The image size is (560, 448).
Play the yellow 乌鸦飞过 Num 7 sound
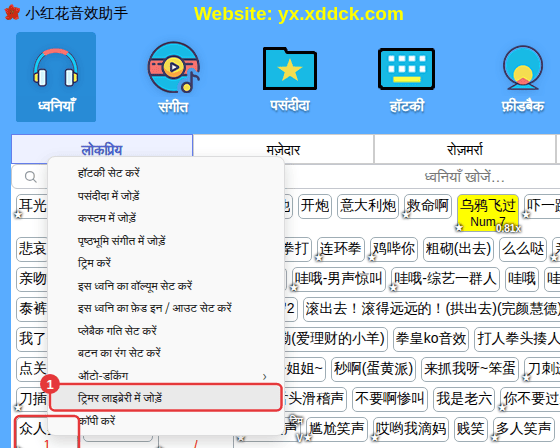point(488,213)
